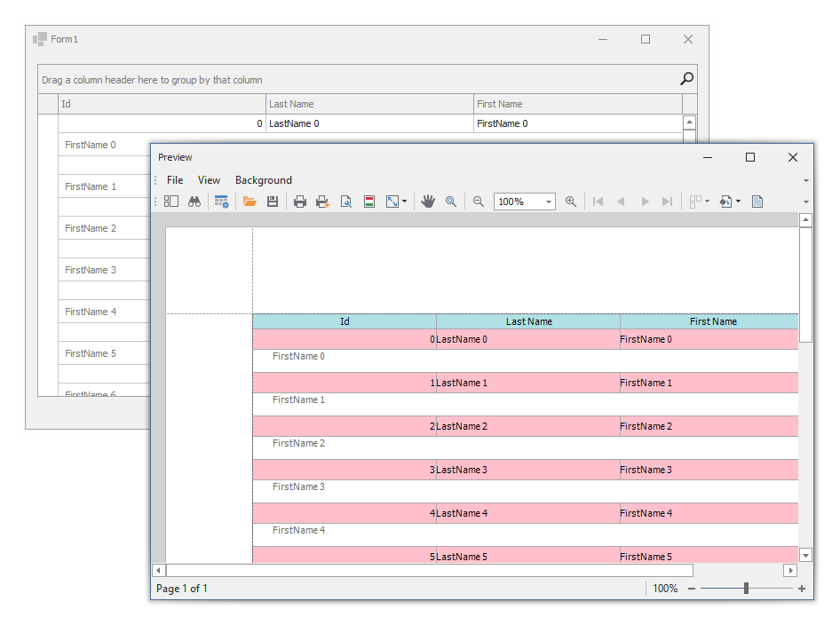The width and height of the screenshot is (840, 625).
Task: Click the preview horizontal scrollbar left arrow
Action: (159, 570)
